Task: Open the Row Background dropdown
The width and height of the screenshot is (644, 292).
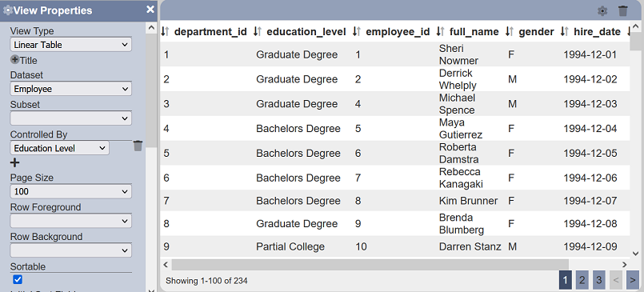Action: pos(71,250)
